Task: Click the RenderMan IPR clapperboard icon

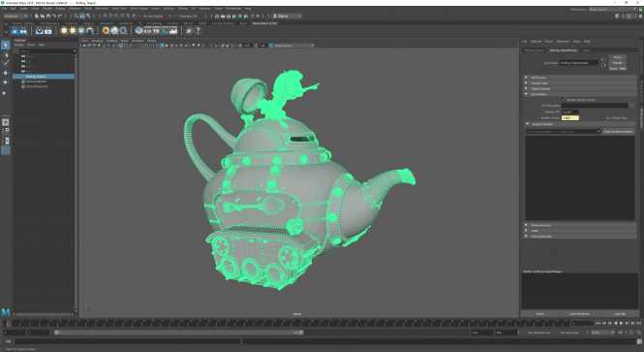Action: (x=23, y=30)
